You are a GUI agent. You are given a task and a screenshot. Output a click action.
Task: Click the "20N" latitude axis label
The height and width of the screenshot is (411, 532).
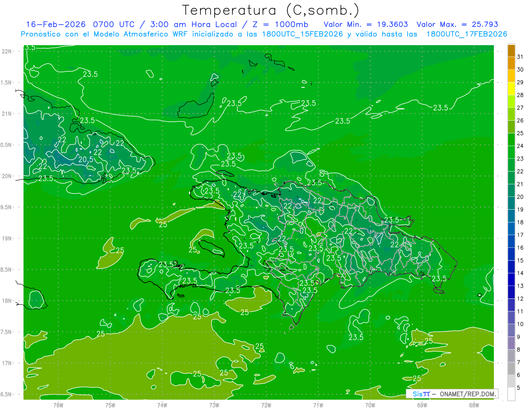point(8,176)
